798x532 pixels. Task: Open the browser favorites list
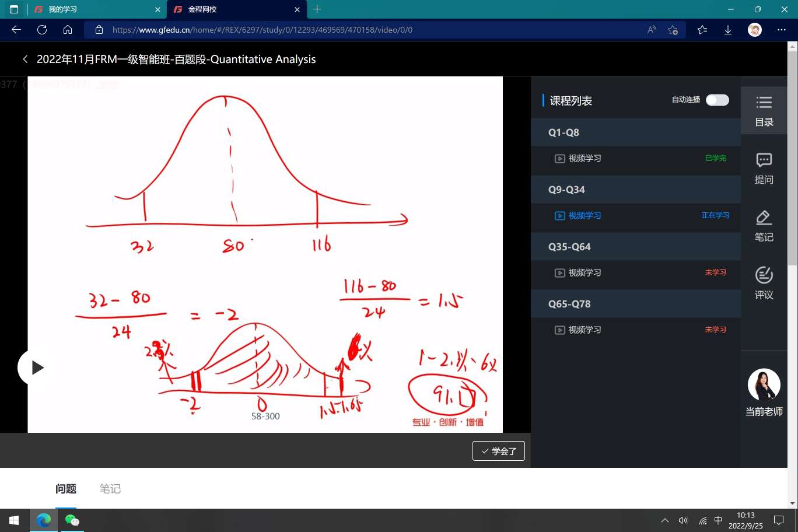point(702,30)
